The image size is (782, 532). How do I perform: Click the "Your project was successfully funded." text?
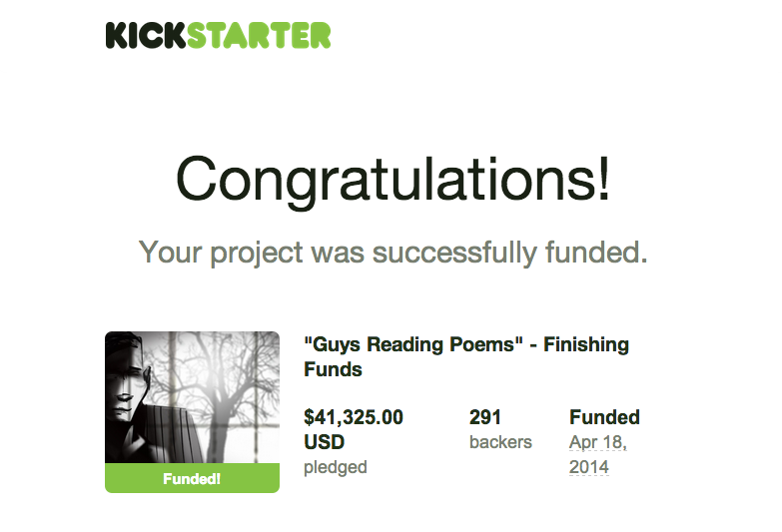(392, 252)
